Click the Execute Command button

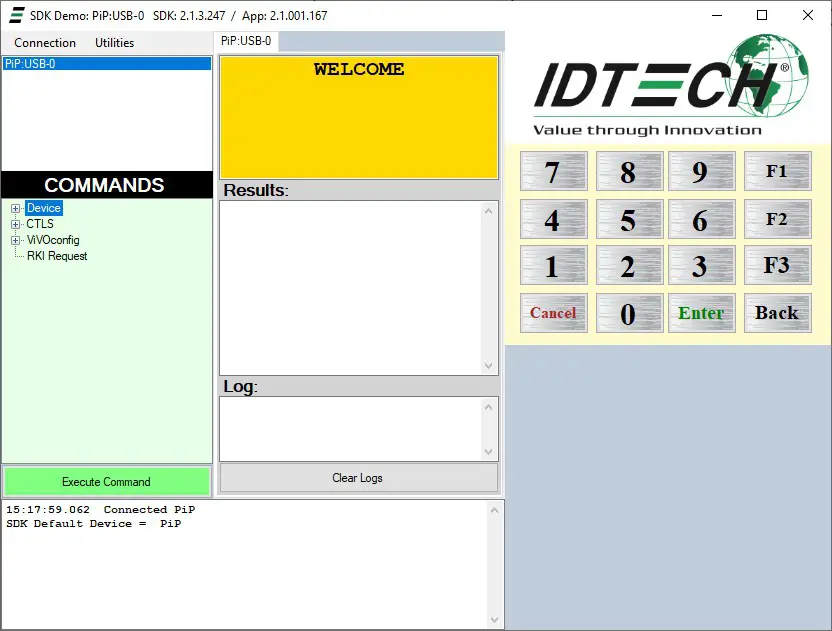click(x=107, y=481)
